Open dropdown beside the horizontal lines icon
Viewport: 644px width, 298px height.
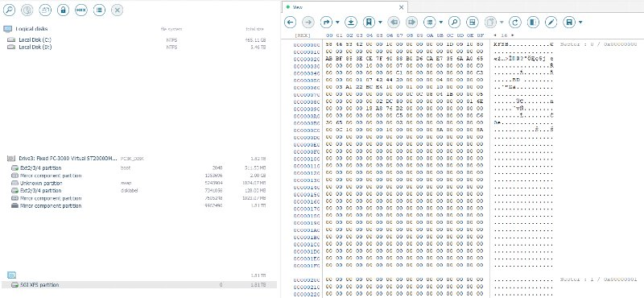tap(441, 22)
